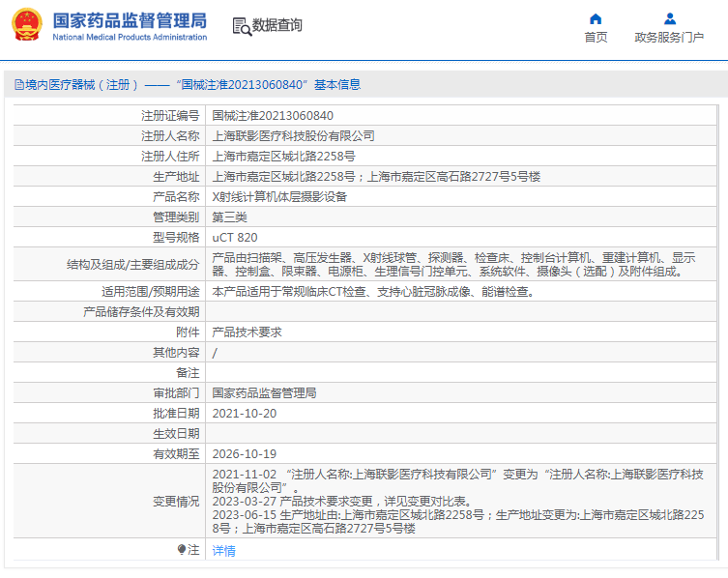Click the 2021-11-02 change entry
The image size is (728, 578).
coord(458,481)
